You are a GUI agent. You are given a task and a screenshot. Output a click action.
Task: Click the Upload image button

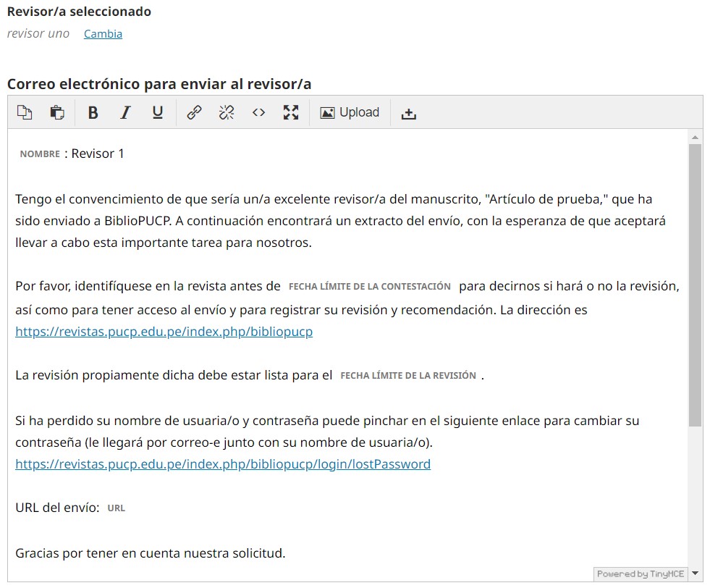pyautogui.click(x=350, y=112)
